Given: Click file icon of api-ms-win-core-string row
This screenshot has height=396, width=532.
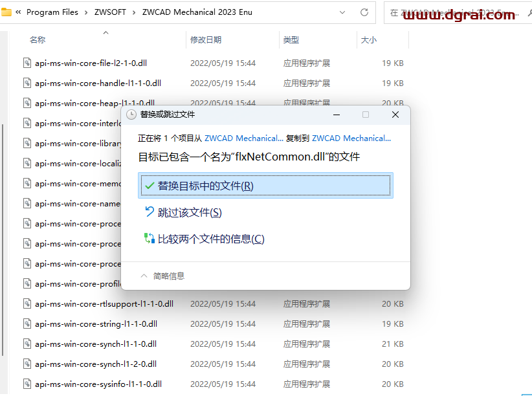Looking at the screenshot, I should (27, 324).
